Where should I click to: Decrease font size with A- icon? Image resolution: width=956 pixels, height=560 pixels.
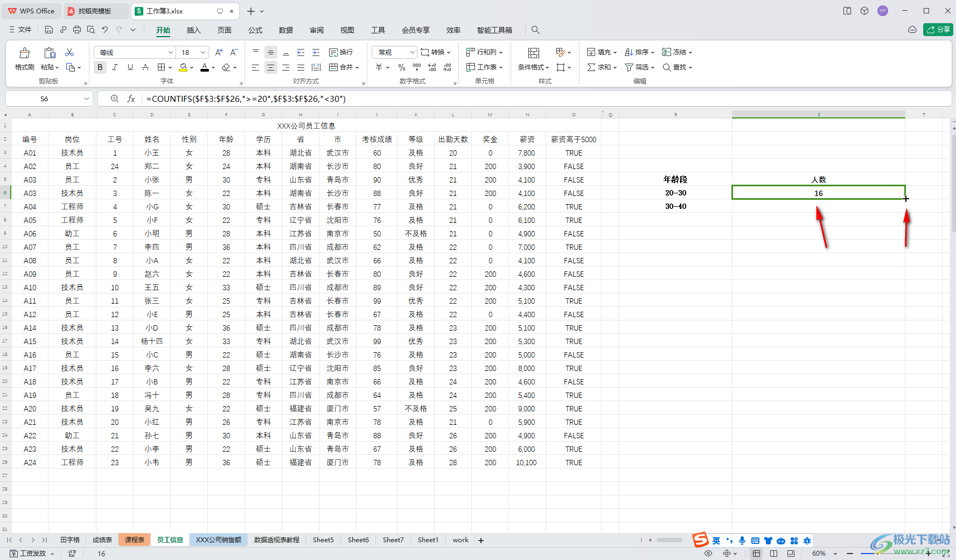(234, 52)
